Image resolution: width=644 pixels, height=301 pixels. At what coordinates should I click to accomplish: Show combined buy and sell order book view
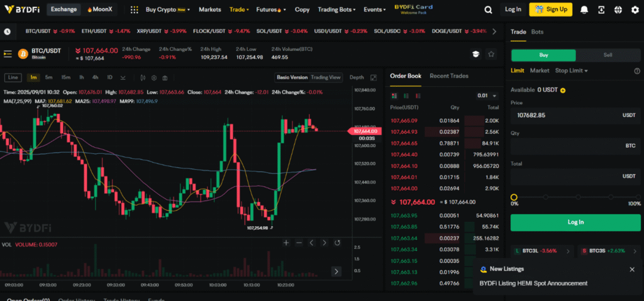(x=395, y=96)
